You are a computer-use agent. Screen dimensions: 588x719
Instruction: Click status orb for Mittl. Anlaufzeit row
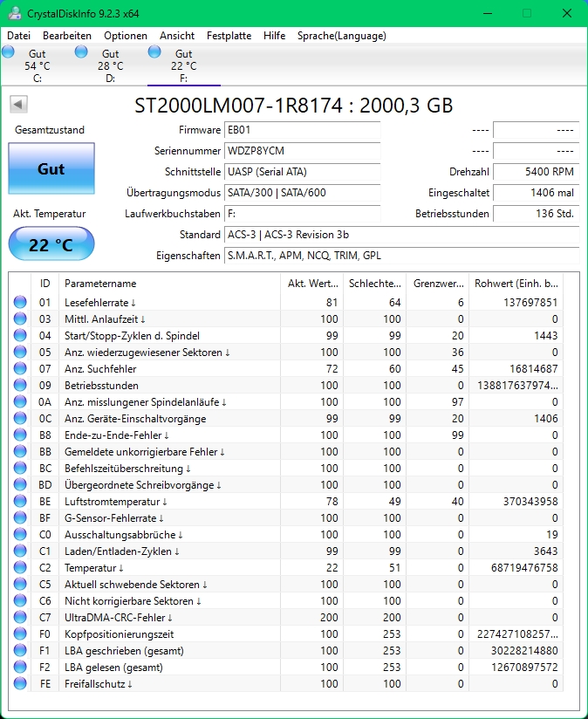coord(20,318)
